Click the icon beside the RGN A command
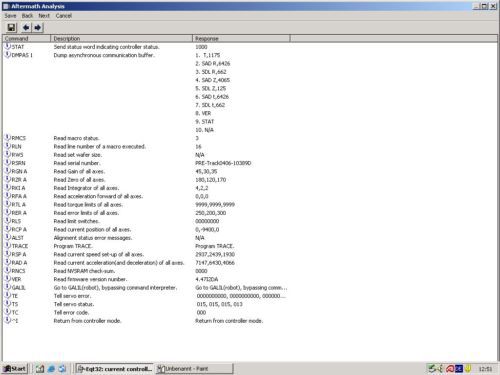 point(7,171)
